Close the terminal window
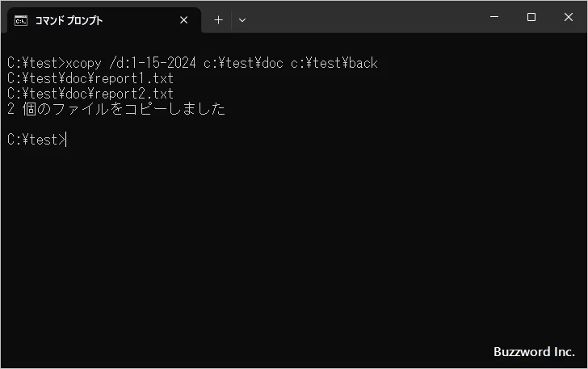 coord(569,17)
